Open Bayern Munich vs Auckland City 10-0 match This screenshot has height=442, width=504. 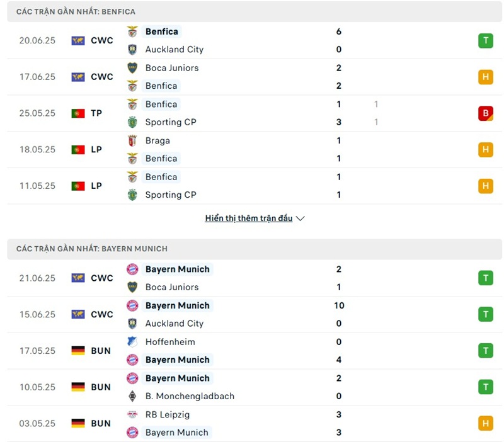tap(252, 314)
